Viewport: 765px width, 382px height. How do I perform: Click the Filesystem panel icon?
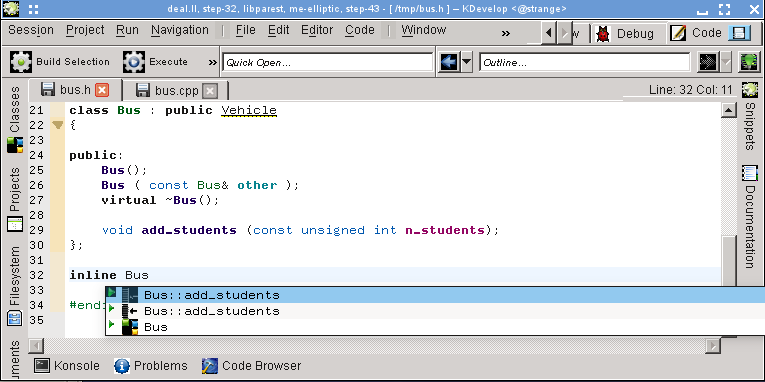point(15,319)
